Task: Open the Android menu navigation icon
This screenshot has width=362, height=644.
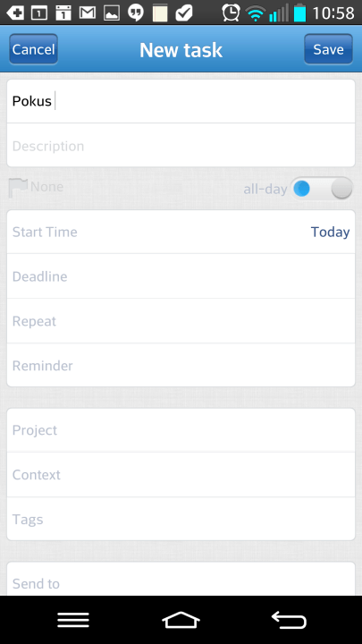Action: click(x=73, y=620)
